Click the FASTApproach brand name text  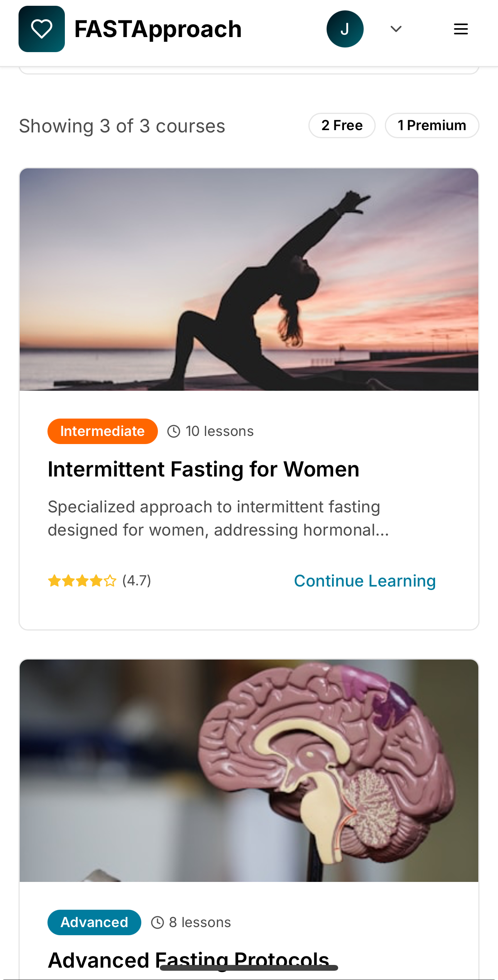[158, 29]
